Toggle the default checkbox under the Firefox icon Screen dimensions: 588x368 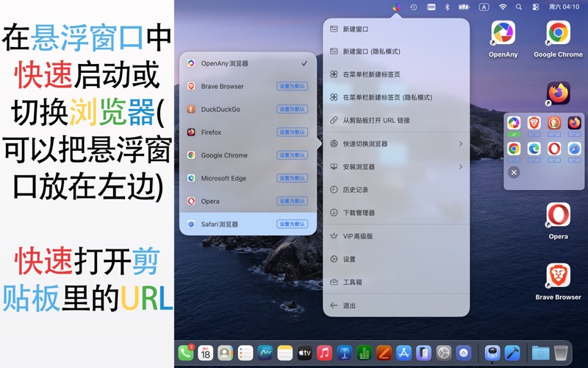[574, 134]
